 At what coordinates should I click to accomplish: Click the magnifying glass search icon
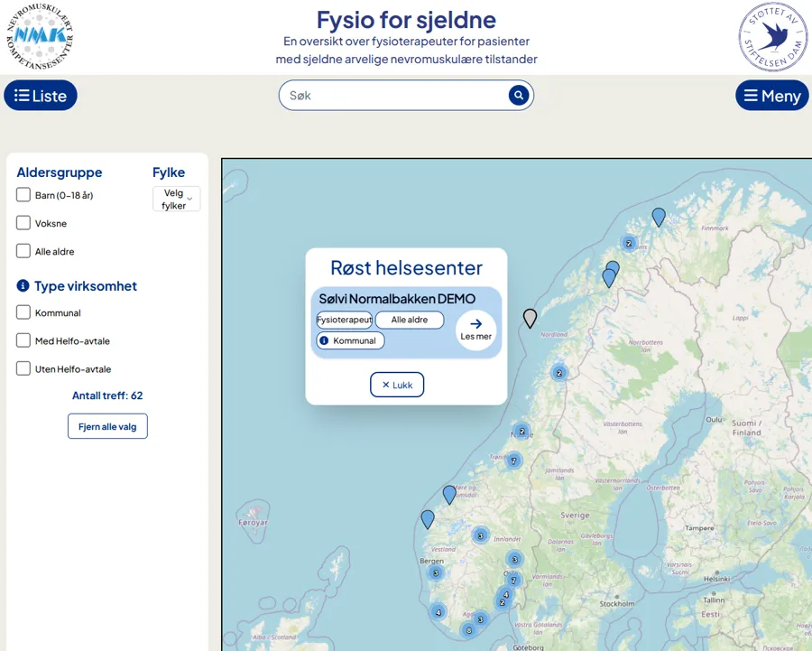click(519, 96)
